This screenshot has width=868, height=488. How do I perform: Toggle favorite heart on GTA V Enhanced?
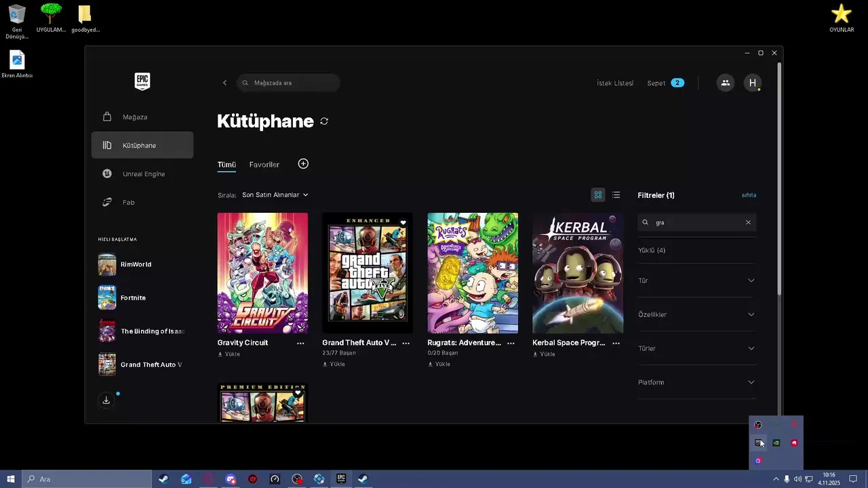(403, 223)
